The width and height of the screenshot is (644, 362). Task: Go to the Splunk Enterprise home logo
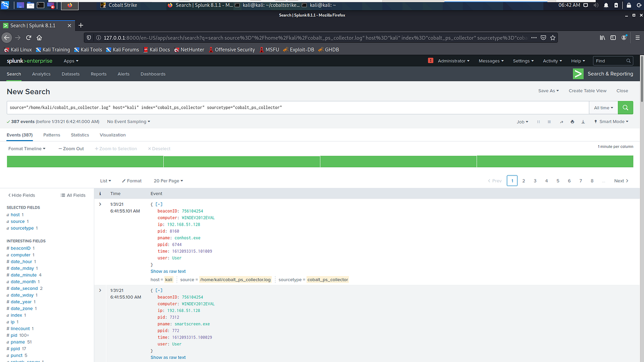tap(29, 61)
